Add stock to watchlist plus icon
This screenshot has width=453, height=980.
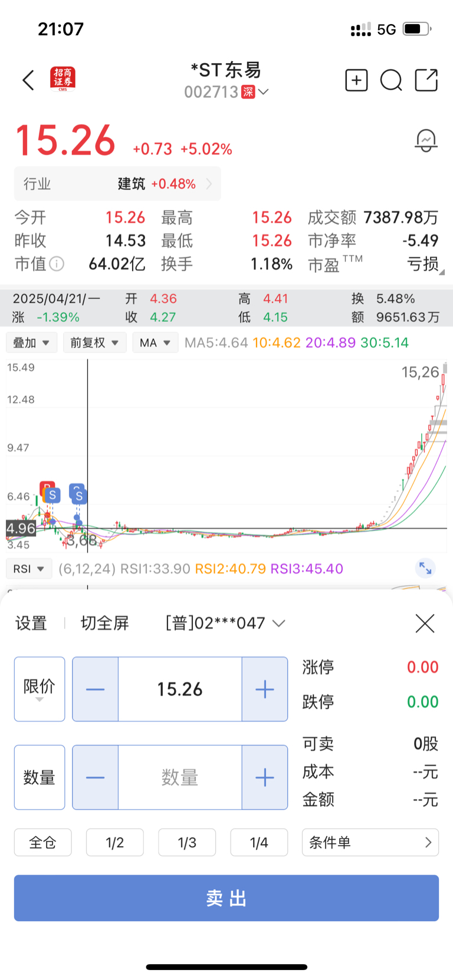pyautogui.click(x=356, y=80)
